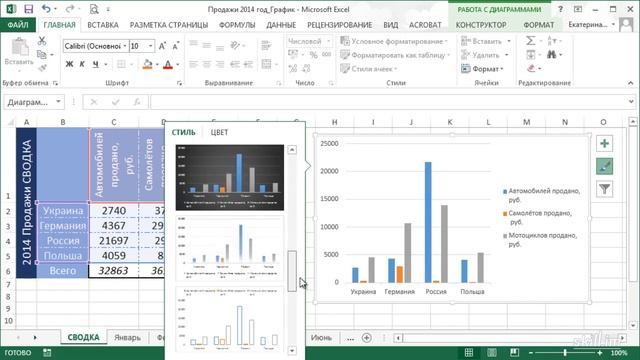
Task: Click the macro record icon in status bar
Action: point(47,353)
